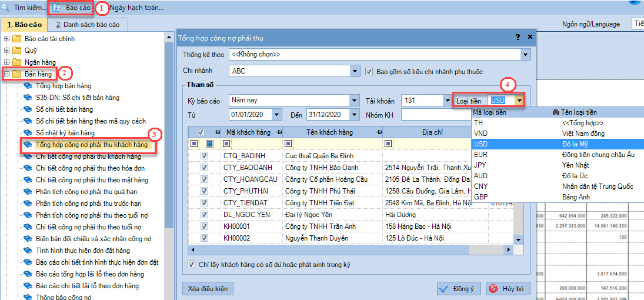Toggle the select-all checkbox in table header
Viewport: 644px width, 300px height.
[201, 132]
